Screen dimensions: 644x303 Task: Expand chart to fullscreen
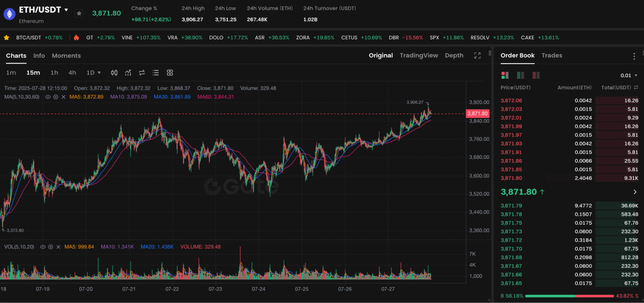(477, 56)
